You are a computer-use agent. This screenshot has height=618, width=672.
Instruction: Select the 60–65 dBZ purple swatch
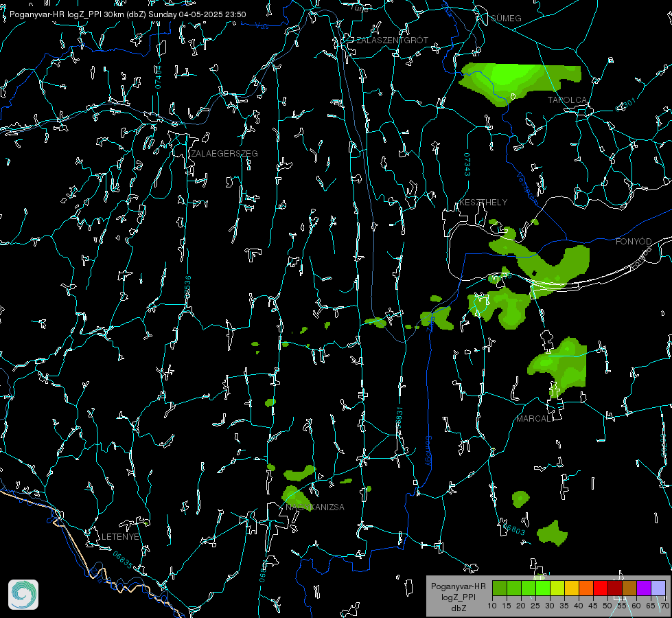coord(644,588)
